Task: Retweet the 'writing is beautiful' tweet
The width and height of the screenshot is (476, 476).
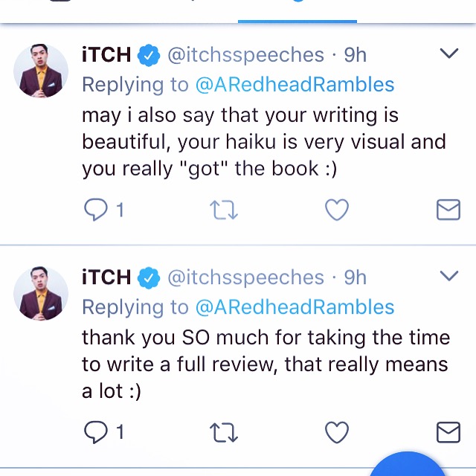Action: click(224, 210)
